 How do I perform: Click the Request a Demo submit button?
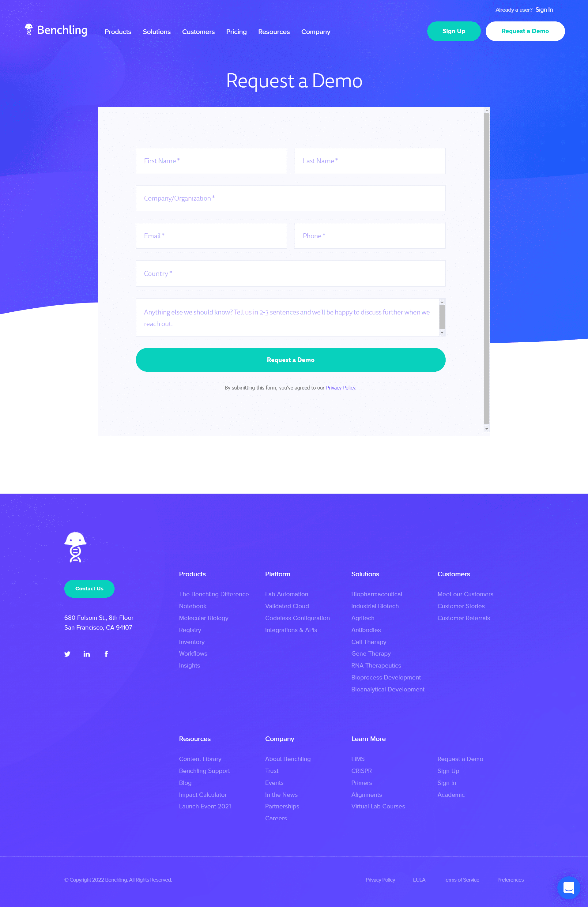[290, 359]
